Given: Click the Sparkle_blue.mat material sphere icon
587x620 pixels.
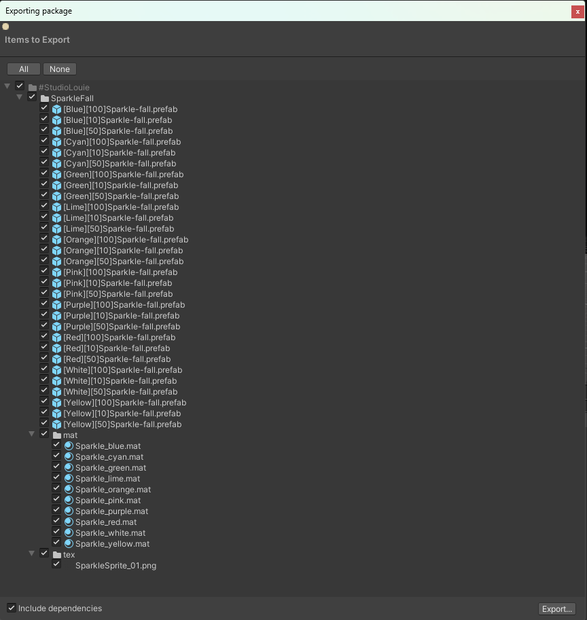Looking at the screenshot, I should 69,446.
